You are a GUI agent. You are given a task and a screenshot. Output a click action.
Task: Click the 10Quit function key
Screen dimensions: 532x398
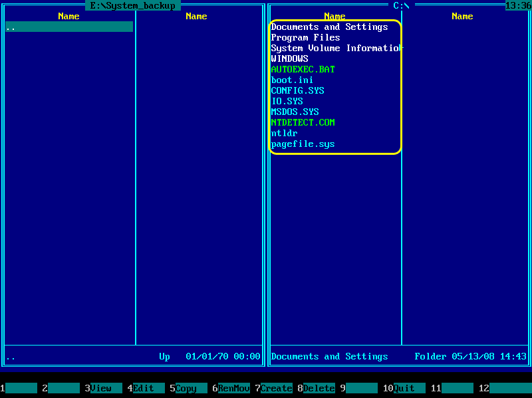[404, 388]
